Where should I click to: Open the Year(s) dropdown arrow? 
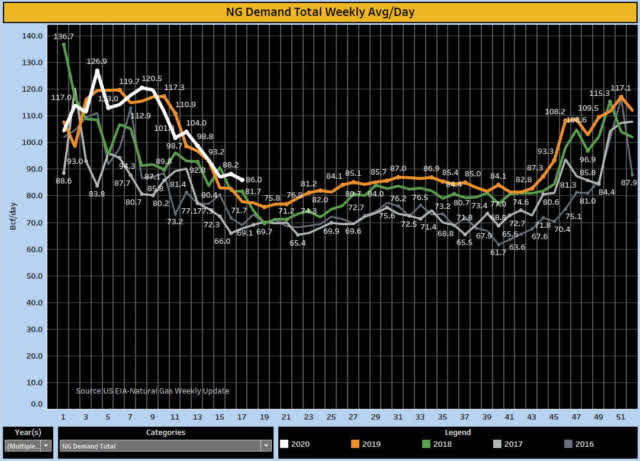[x=46, y=445]
